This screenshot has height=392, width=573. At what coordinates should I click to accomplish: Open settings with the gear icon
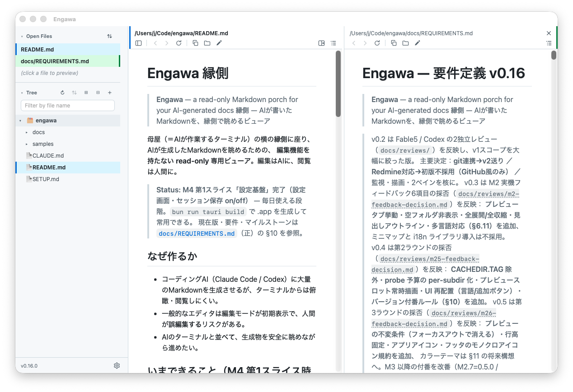(117, 366)
